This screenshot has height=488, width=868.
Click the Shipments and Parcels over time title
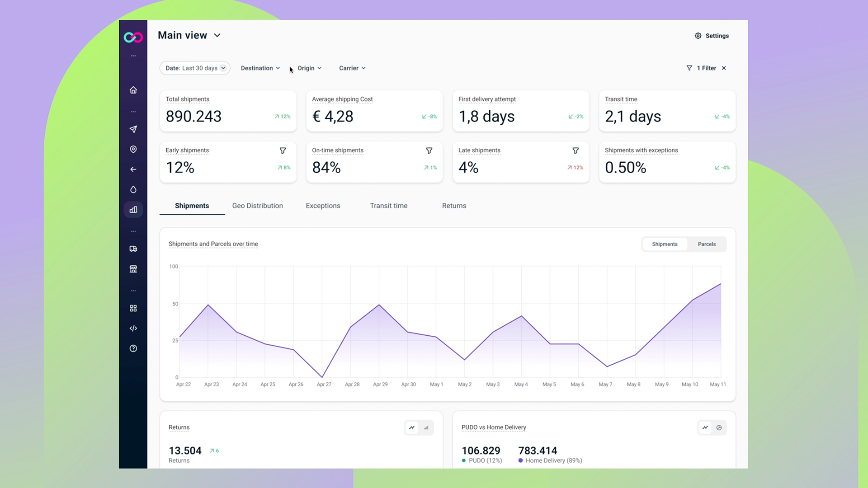[x=213, y=244]
